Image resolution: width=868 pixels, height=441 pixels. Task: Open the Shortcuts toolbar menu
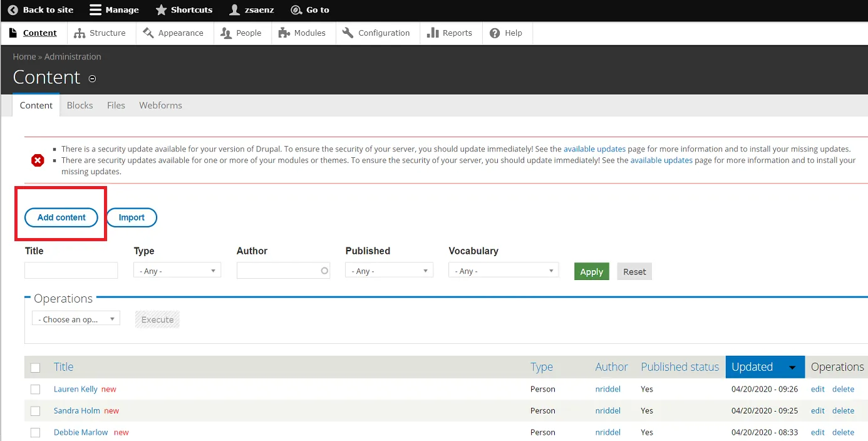(x=189, y=9)
